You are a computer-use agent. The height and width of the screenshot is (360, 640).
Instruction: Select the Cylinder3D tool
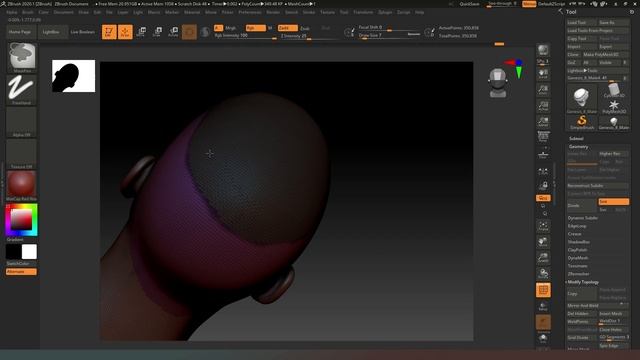point(613,90)
